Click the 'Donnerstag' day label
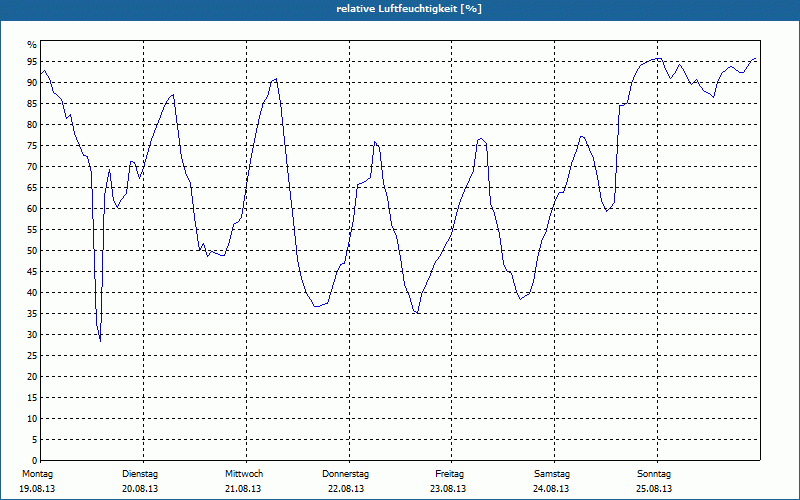Image resolution: width=800 pixels, height=500 pixels. [x=345, y=474]
